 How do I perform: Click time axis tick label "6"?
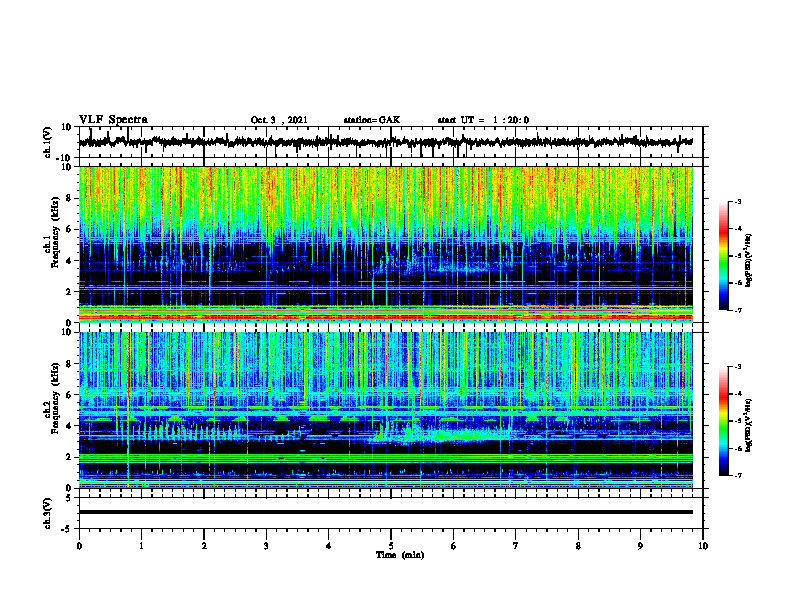coord(454,546)
